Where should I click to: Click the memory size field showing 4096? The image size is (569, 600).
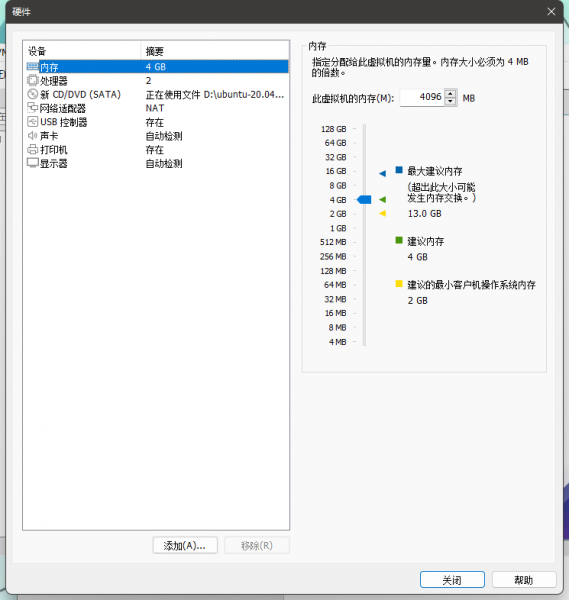pyautogui.click(x=422, y=98)
